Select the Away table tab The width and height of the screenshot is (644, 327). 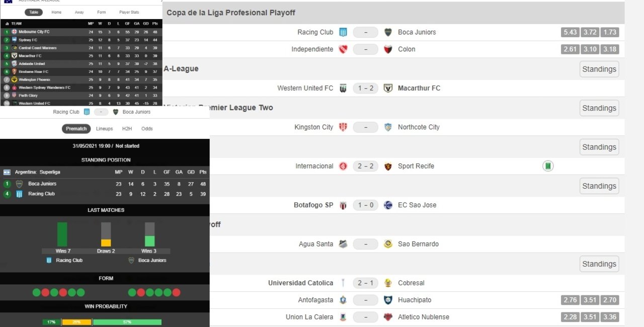tap(79, 12)
